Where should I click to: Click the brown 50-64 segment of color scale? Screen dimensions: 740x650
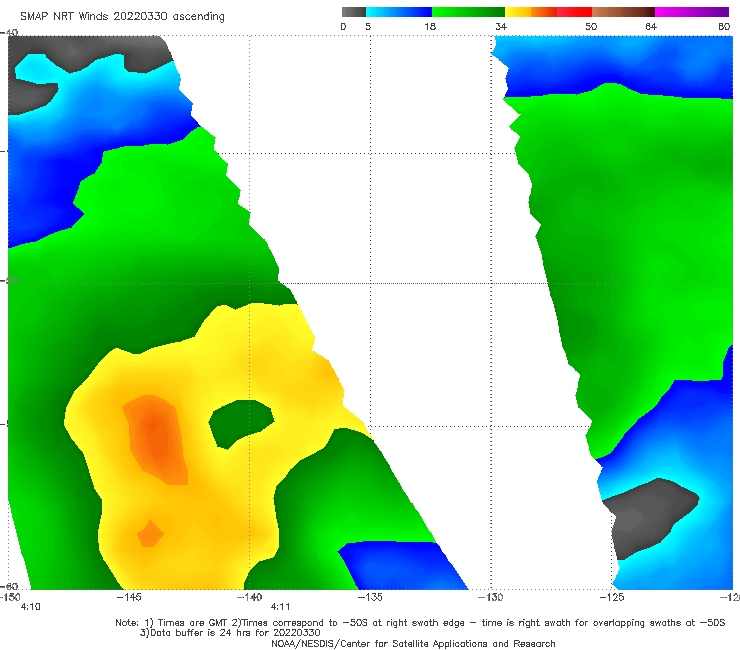point(623,12)
